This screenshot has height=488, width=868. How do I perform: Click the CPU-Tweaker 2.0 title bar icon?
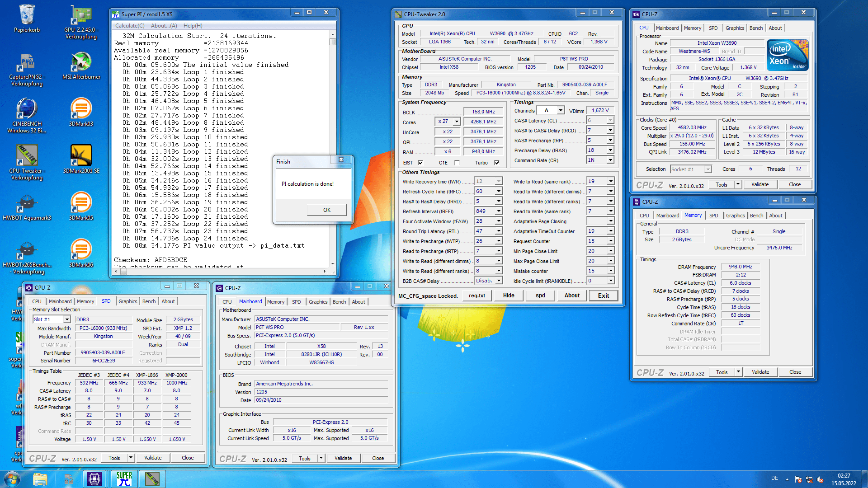[398, 14]
